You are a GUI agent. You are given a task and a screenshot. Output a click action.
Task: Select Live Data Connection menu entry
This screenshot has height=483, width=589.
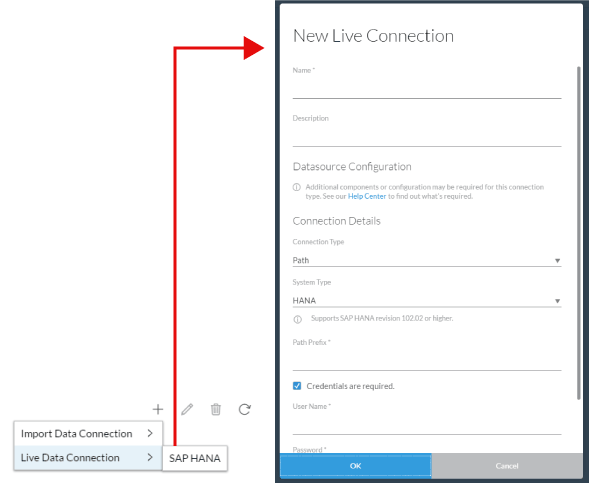pos(88,457)
